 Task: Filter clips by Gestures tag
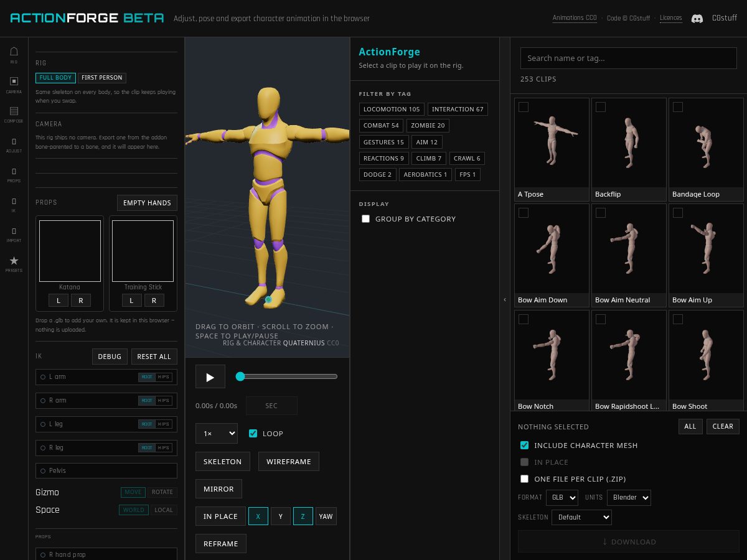[x=383, y=142]
